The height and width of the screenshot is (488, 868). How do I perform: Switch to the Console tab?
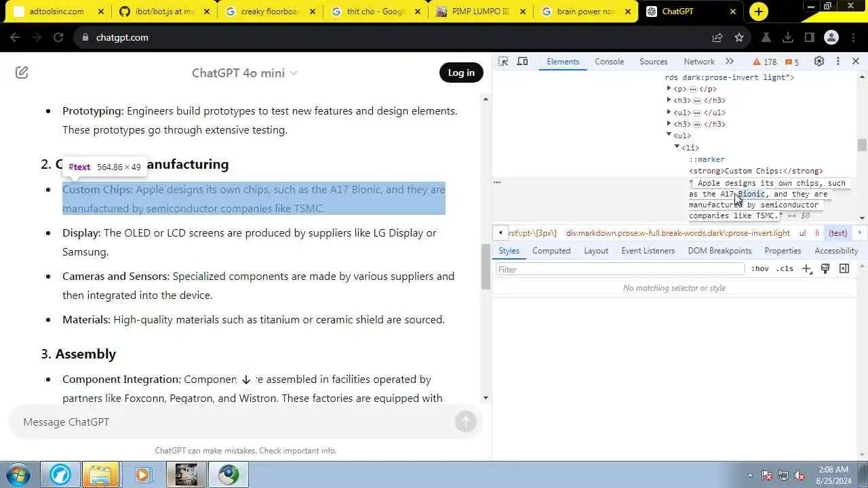pos(609,62)
